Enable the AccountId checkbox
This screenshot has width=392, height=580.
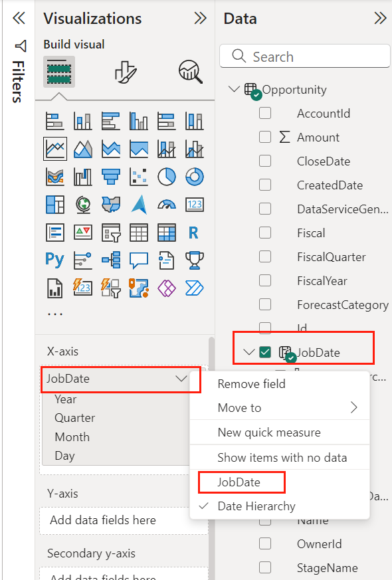pyautogui.click(x=264, y=113)
